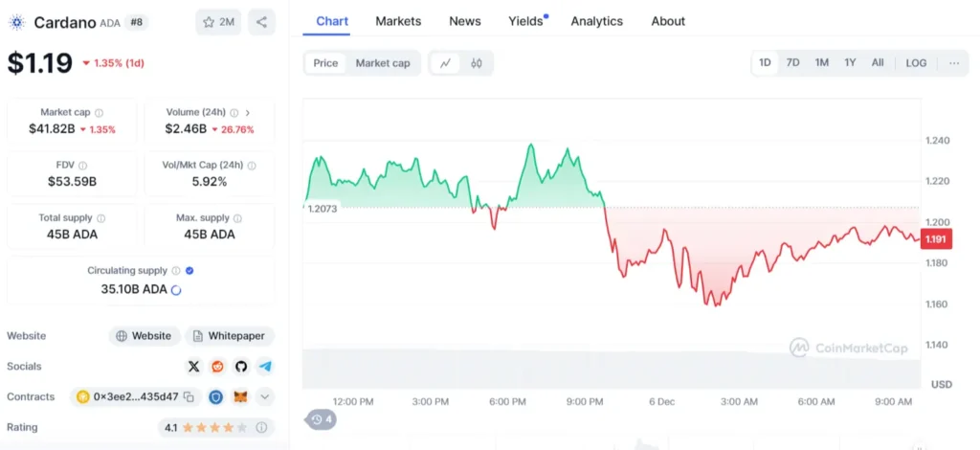The height and width of the screenshot is (450, 980).
Task: Open the Chart tab
Action: pyautogui.click(x=332, y=21)
